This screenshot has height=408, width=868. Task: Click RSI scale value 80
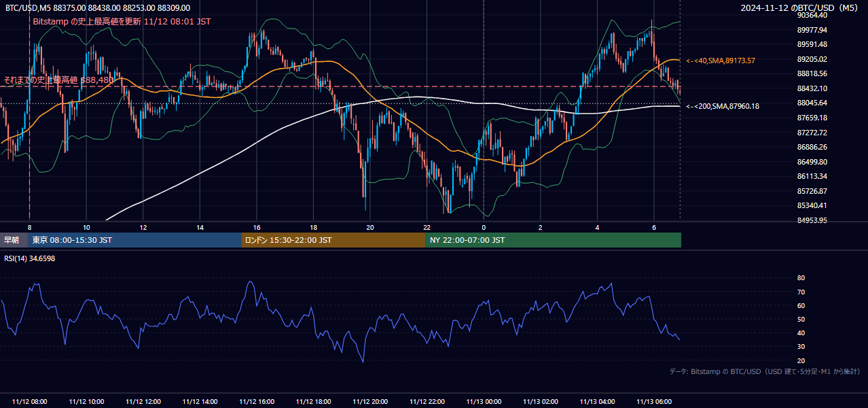point(801,278)
